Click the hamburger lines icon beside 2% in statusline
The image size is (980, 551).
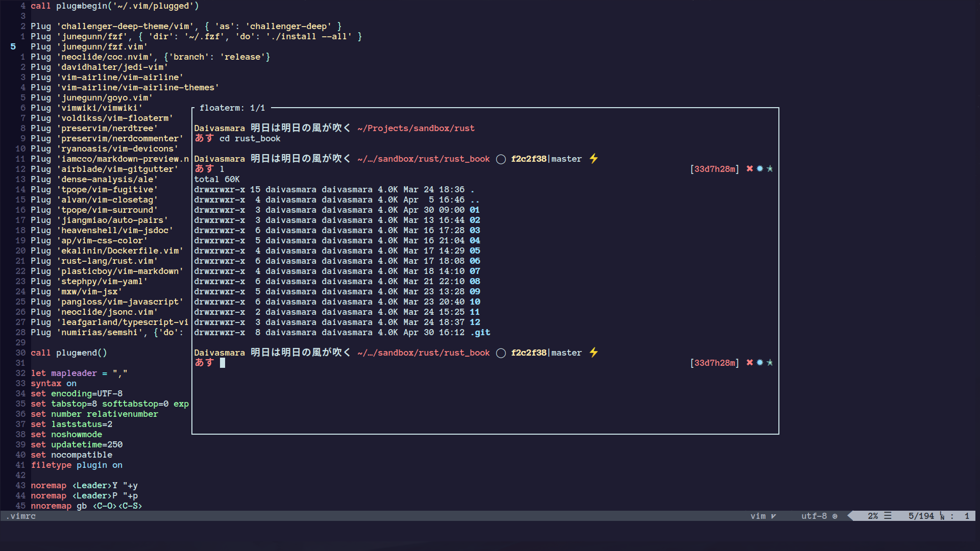pyautogui.click(x=888, y=516)
